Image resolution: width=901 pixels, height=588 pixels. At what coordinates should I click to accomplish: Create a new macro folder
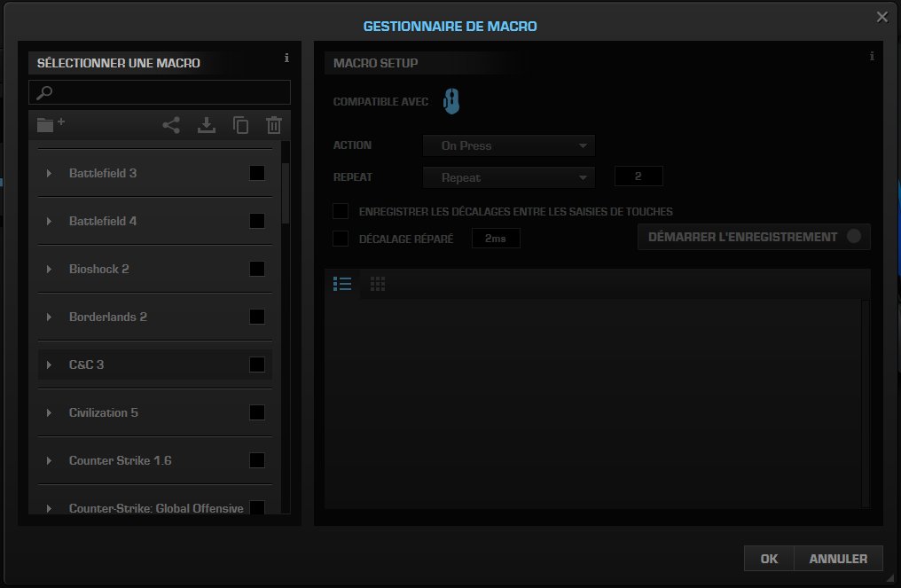(49, 124)
